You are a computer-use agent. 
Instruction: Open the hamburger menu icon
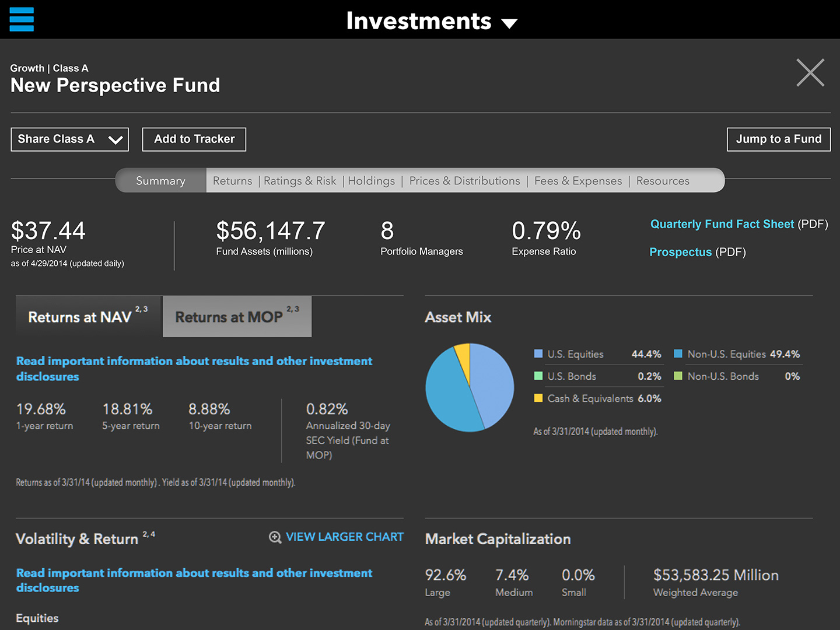coord(22,19)
